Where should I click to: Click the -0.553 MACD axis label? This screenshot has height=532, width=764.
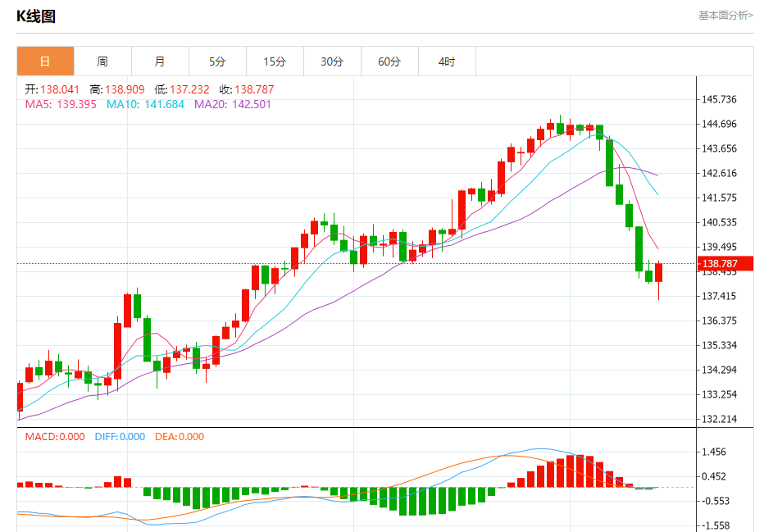[x=716, y=501]
